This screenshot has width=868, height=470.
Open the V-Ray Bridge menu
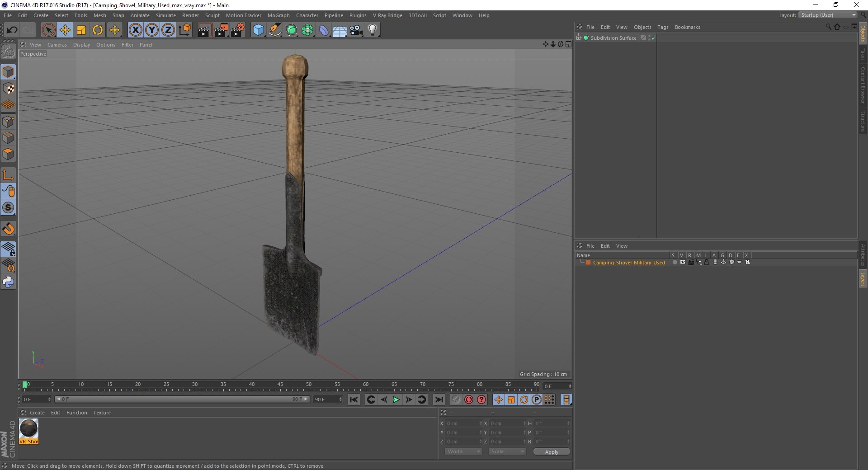pos(387,15)
